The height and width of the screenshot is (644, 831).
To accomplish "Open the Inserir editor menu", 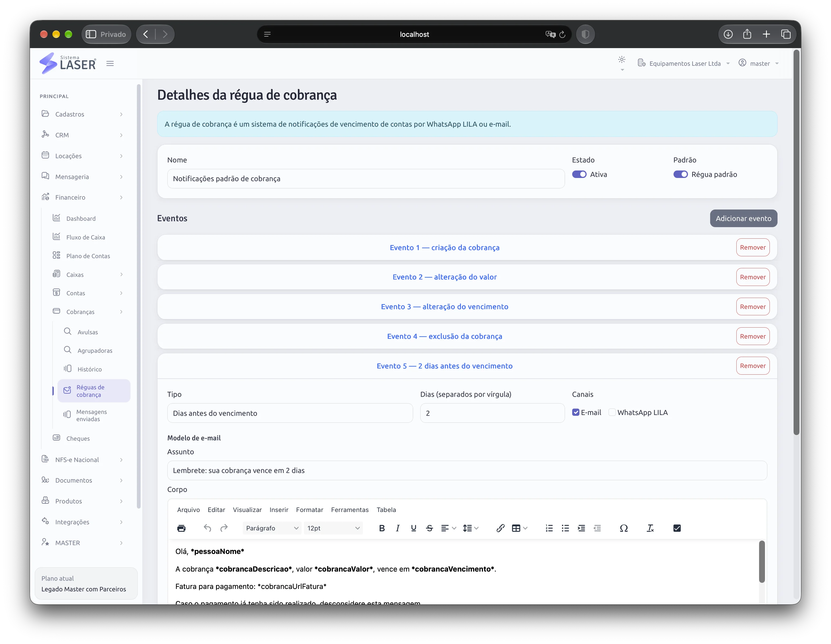I will pos(279,510).
